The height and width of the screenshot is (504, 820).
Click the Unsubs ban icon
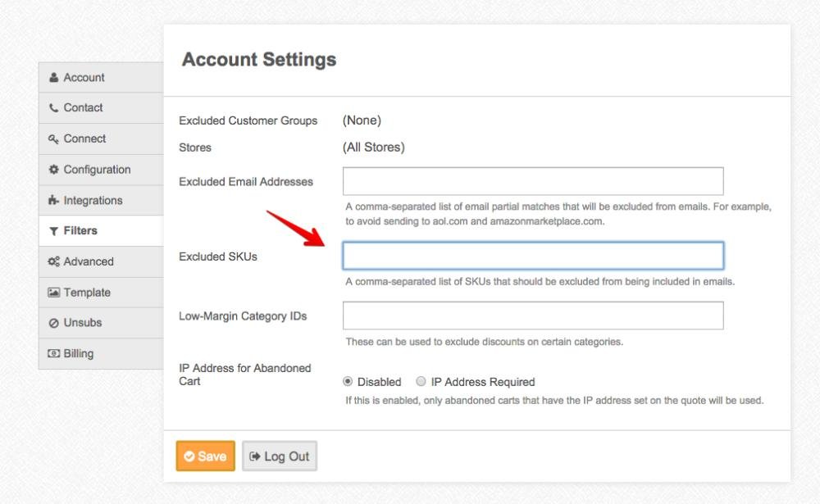click(x=54, y=323)
